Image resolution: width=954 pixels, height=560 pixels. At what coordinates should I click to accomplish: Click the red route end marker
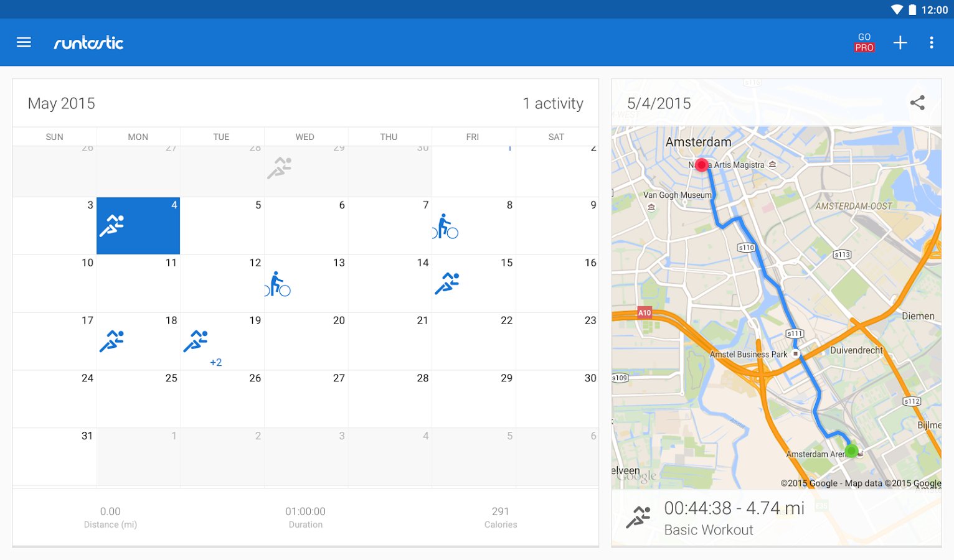[702, 165]
